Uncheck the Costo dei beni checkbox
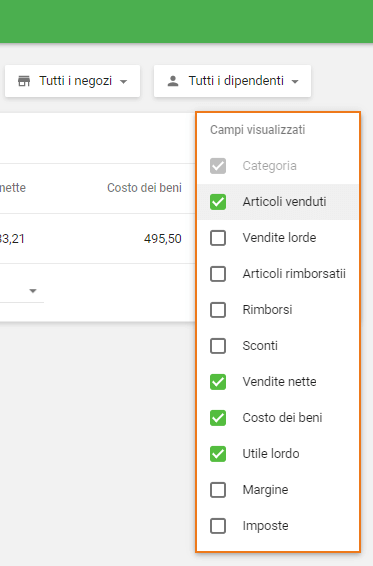This screenshot has height=566, width=373. [x=218, y=418]
